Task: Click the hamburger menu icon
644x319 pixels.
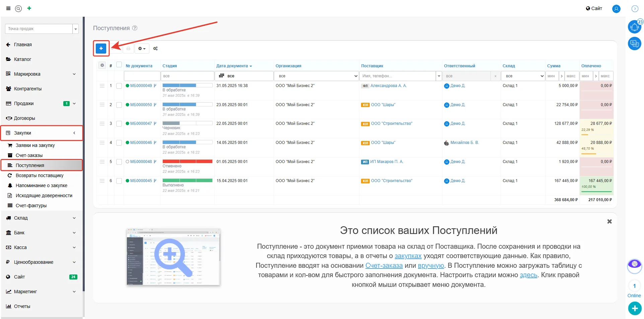Action: 8,8
